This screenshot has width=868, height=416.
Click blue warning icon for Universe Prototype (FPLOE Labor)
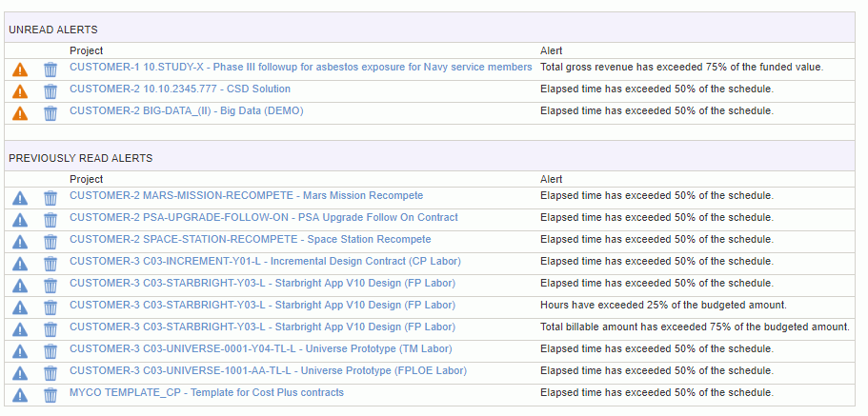20,373
